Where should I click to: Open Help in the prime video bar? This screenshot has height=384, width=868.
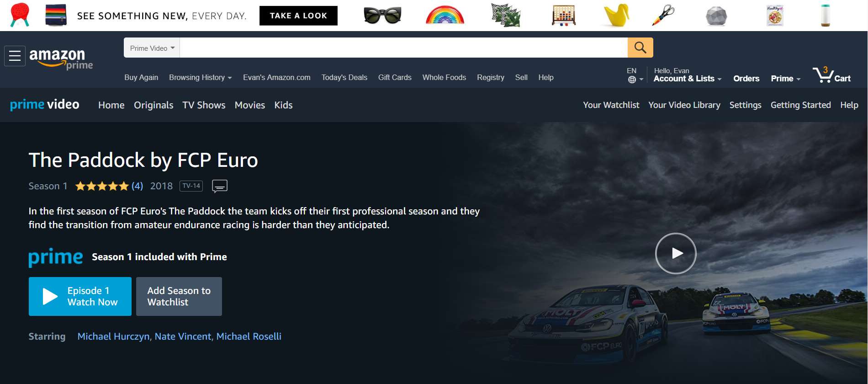(849, 105)
